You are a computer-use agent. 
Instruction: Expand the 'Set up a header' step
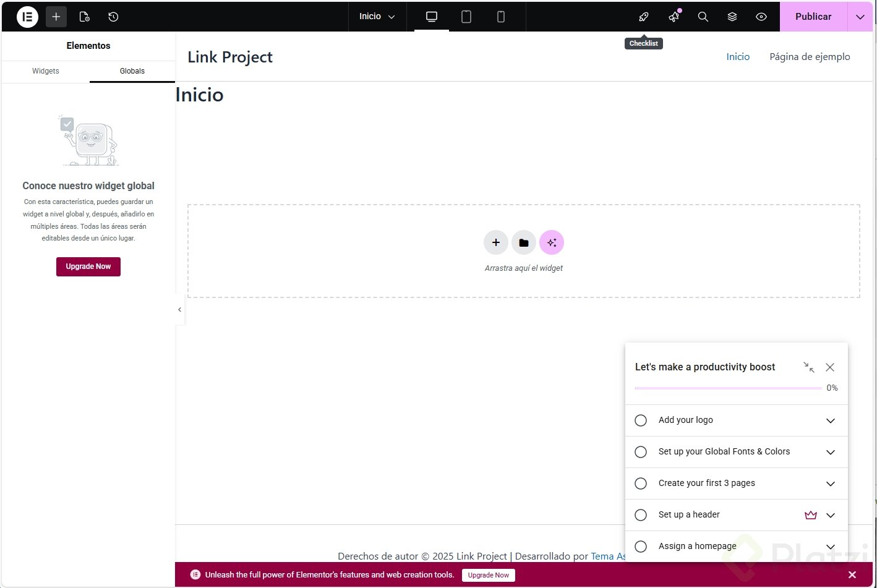click(x=831, y=515)
